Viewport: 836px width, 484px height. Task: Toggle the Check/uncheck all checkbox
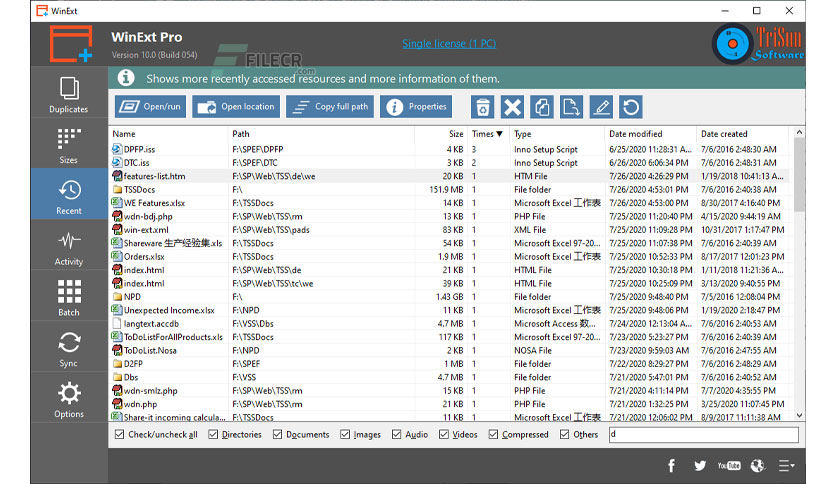pos(119,434)
